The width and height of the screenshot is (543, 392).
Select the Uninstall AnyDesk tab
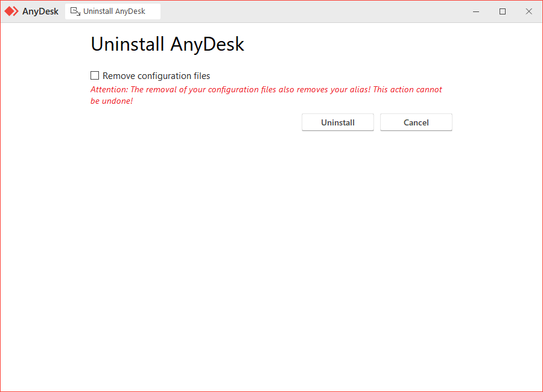click(x=113, y=11)
